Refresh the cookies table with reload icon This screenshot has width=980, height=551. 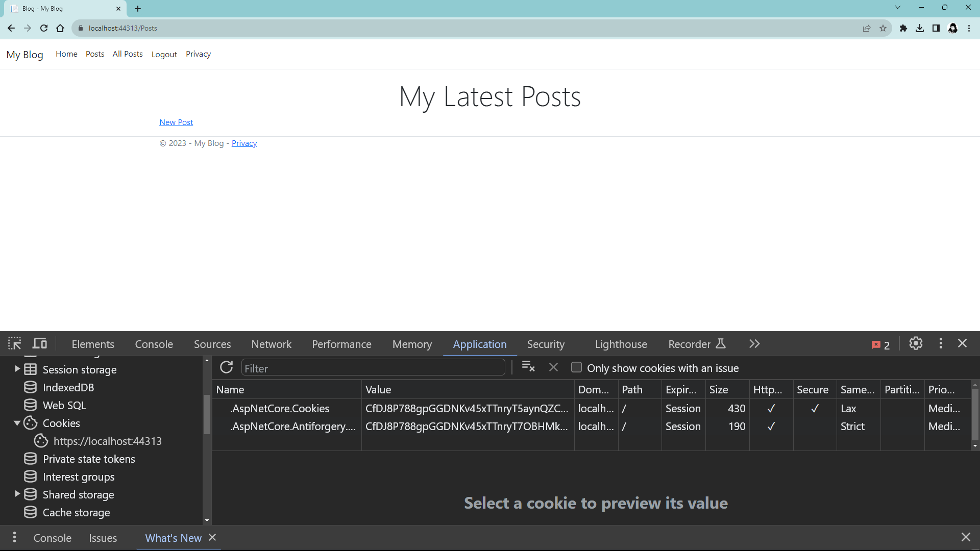click(x=226, y=367)
